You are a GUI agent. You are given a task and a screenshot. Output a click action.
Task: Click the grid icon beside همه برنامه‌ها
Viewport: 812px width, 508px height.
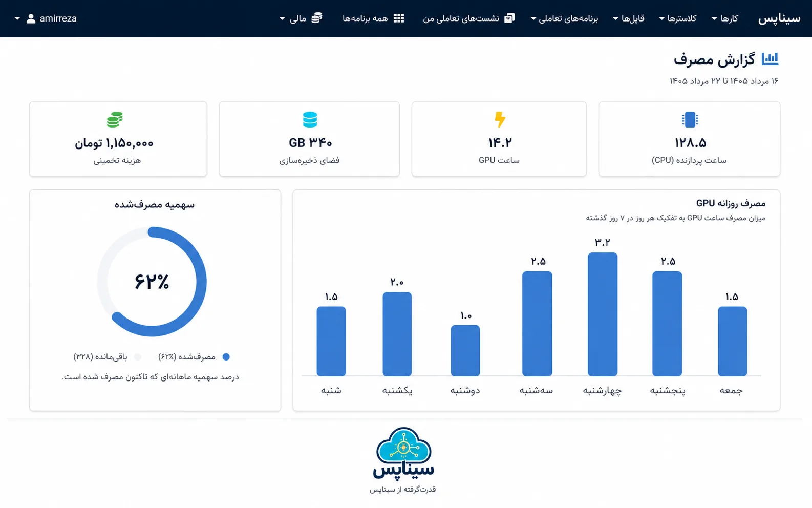399,18
